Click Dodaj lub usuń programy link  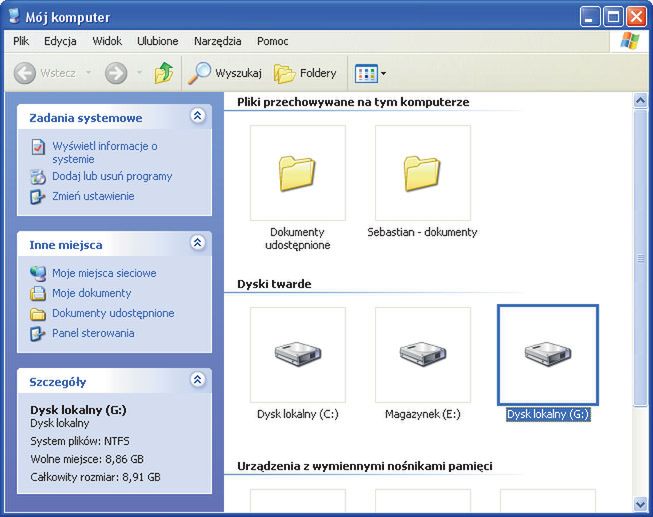[x=112, y=176]
